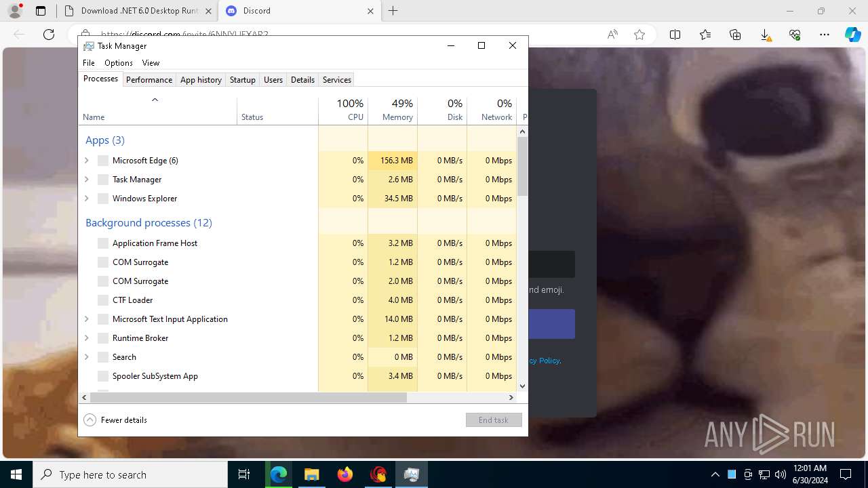Toggle Read aloud in Edge address bar

[x=612, y=35]
